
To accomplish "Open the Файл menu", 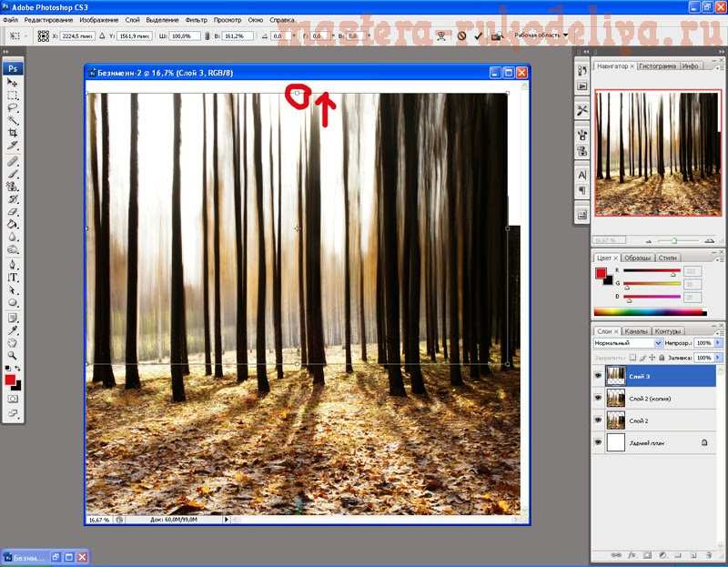I will click(x=10, y=20).
